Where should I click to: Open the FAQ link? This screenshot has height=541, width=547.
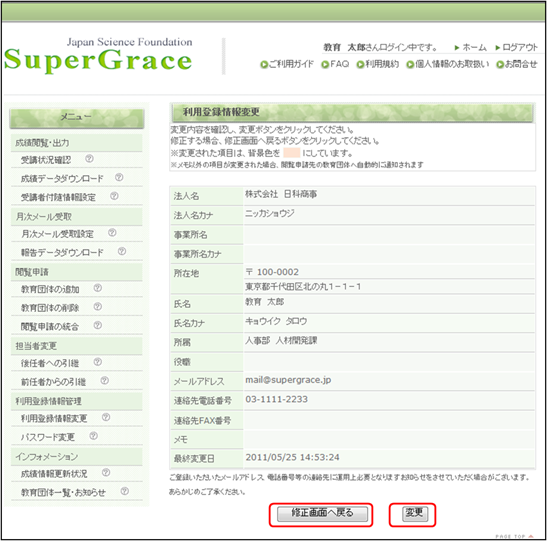335,64
